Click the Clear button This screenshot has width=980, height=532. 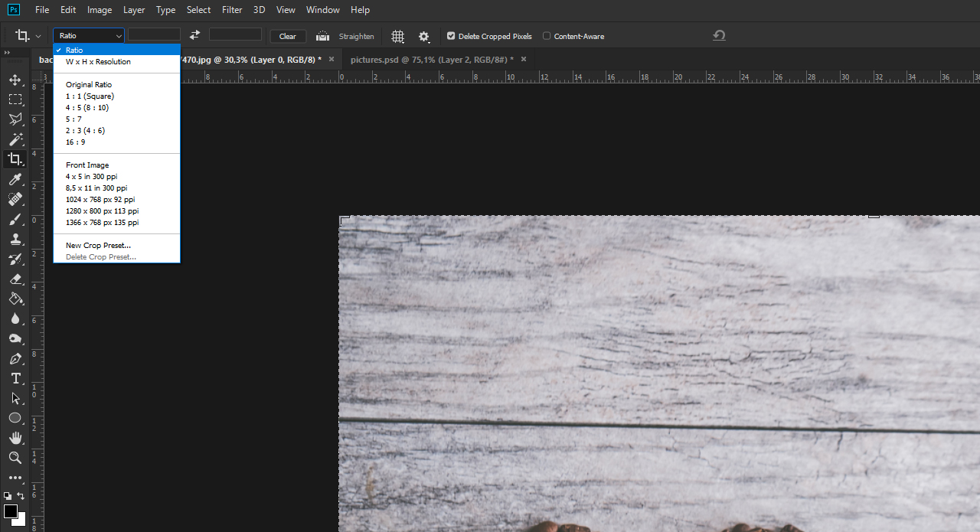(x=288, y=36)
